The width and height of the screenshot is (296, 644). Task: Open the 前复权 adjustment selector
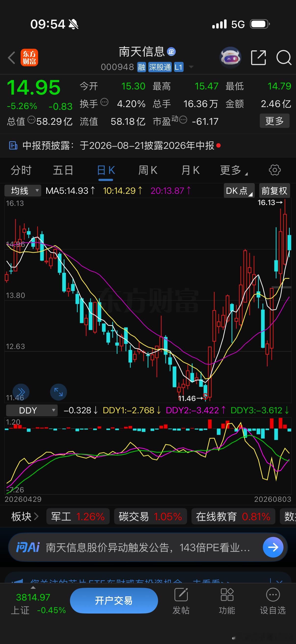tap(274, 191)
